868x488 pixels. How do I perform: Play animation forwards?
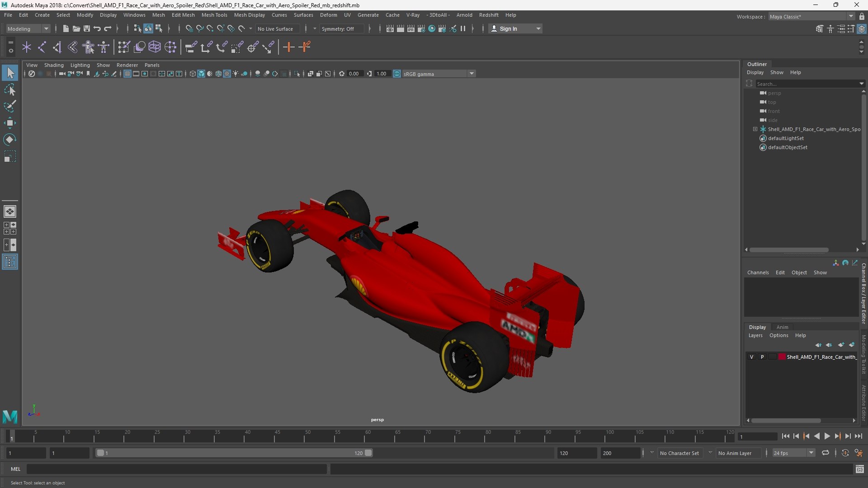pyautogui.click(x=827, y=436)
